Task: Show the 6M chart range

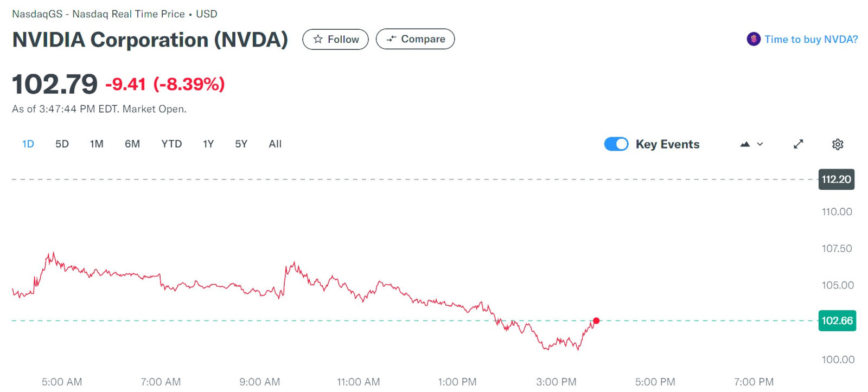Action: [132, 144]
